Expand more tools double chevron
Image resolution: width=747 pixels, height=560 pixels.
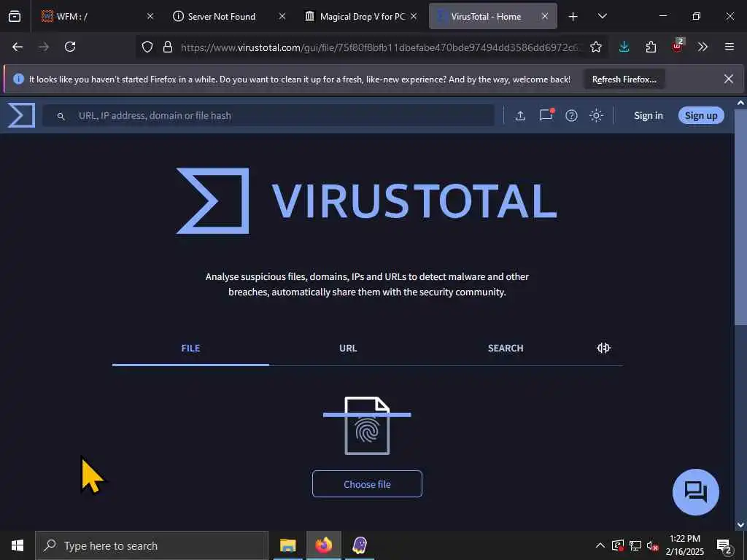click(x=703, y=47)
